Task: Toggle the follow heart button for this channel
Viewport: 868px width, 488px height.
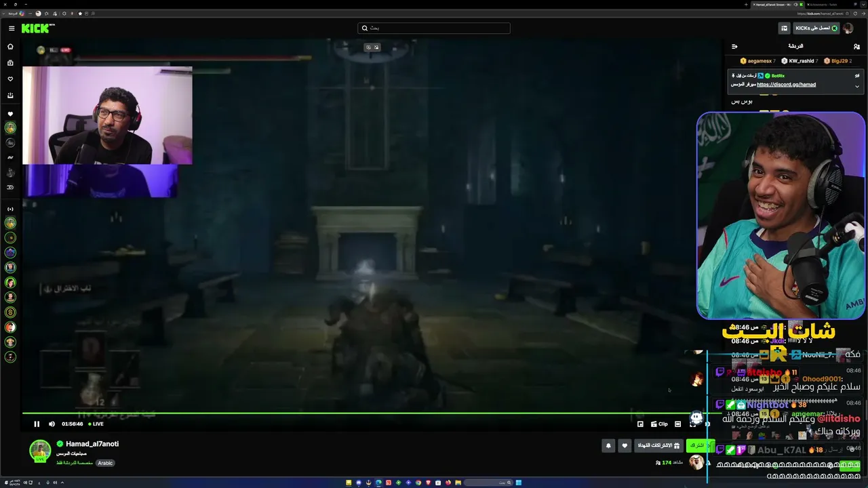Action: [625, 445]
